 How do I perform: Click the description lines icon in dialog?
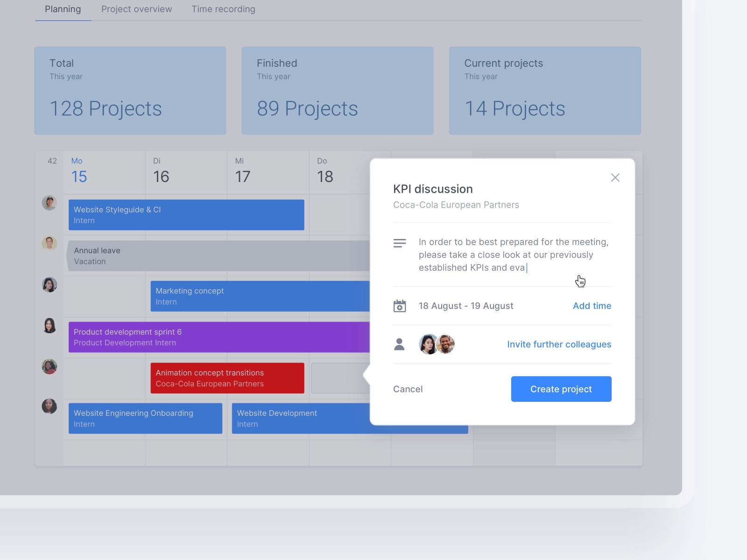[400, 243]
